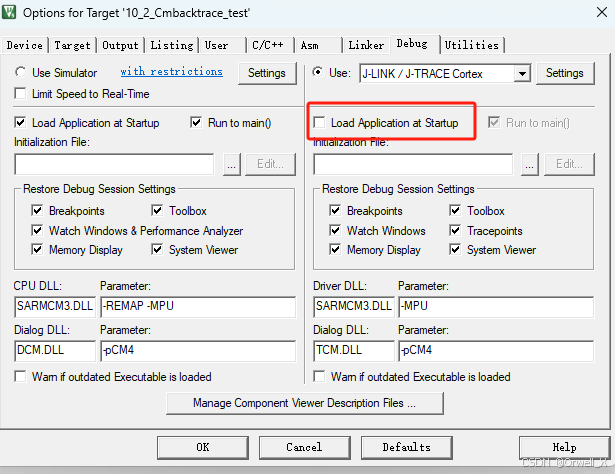Click J-LINK Initialization File input field
This screenshot has width=615, height=474.
[x=413, y=164]
